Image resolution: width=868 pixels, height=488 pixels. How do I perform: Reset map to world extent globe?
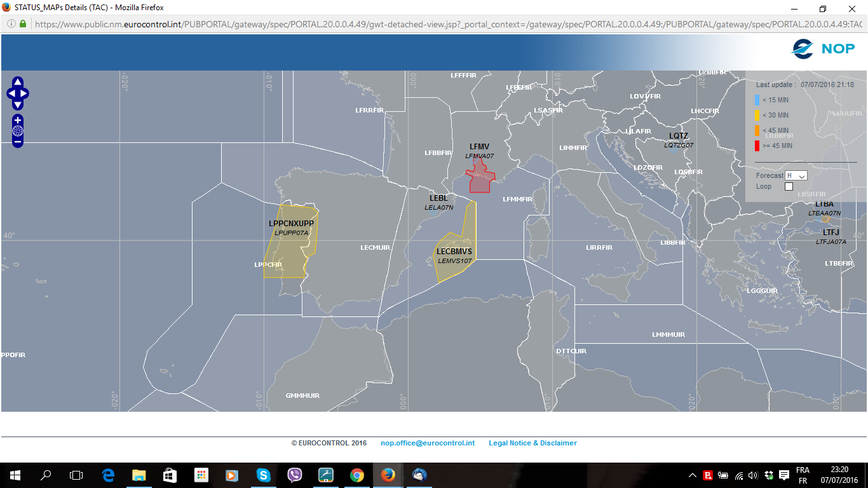tap(18, 131)
